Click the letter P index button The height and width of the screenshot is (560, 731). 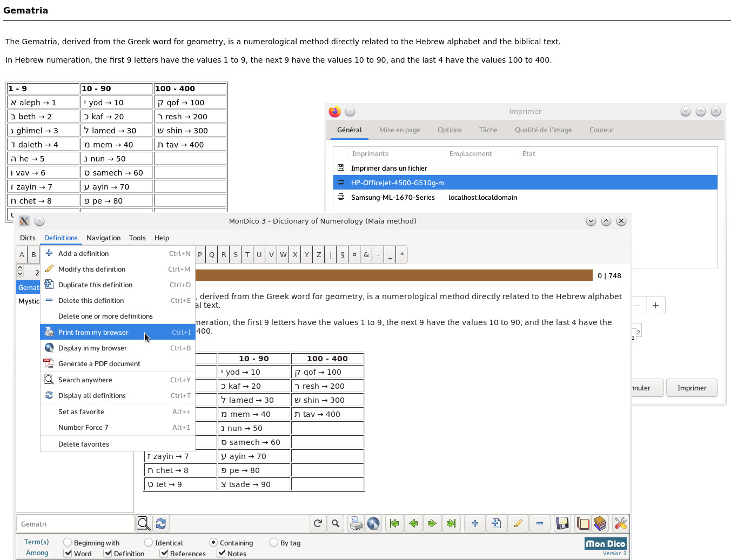(200, 255)
